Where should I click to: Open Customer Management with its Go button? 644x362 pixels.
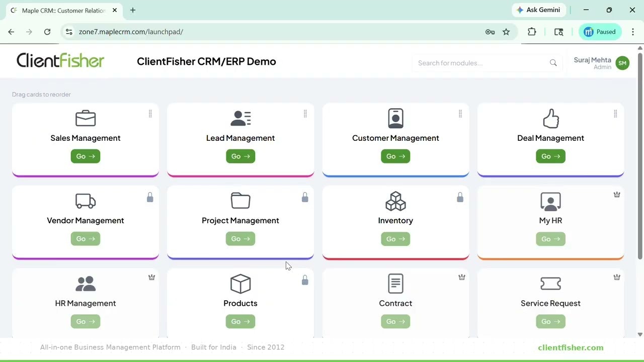395,156
